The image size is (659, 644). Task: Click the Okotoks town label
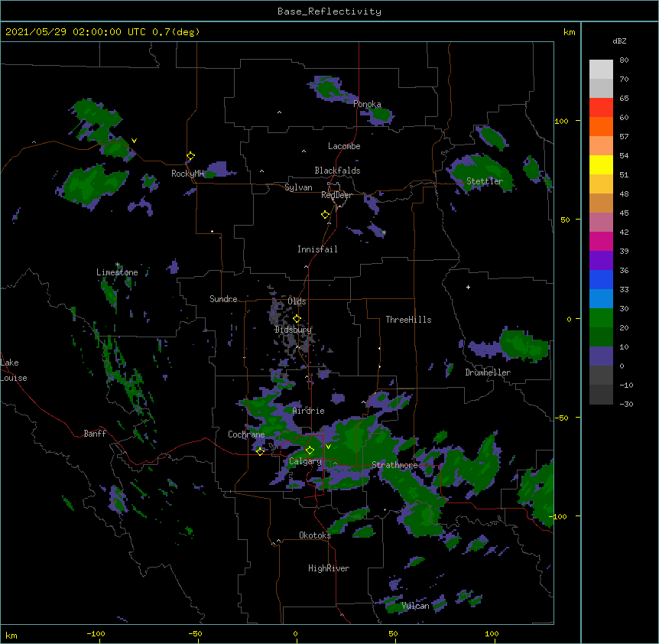315,535
